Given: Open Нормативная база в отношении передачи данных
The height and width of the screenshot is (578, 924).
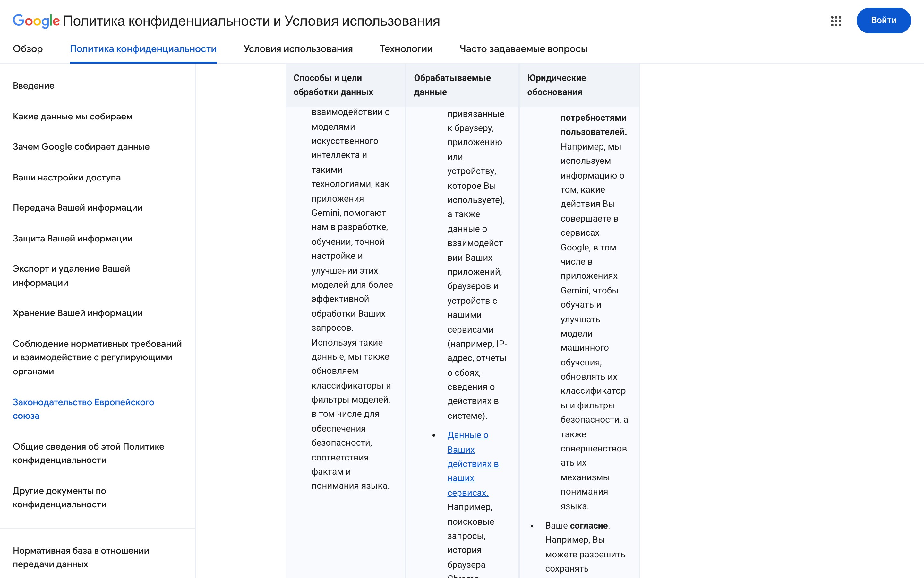Looking at the screenshot, I should (81, 557).
